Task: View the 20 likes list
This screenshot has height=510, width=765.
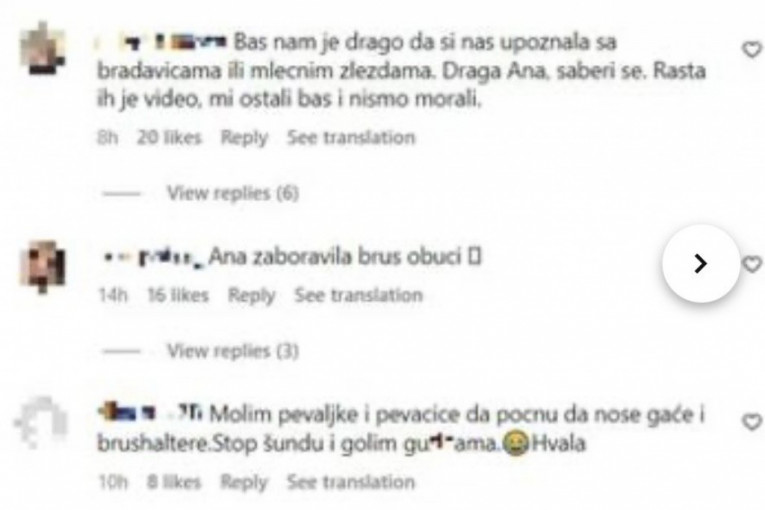Action: [169, 138]
